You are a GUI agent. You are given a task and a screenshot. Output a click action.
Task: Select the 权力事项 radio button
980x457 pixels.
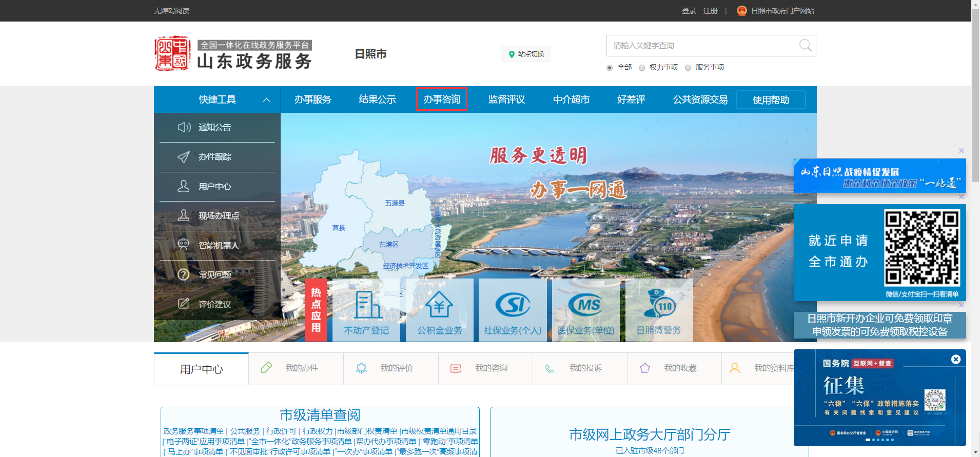pyautogui.click(x=642, y=68)
